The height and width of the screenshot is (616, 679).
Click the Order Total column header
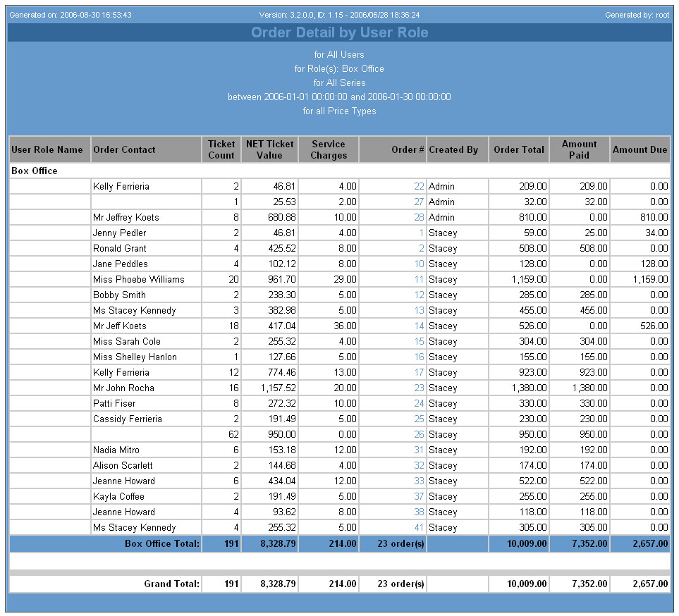pos(519,150)
